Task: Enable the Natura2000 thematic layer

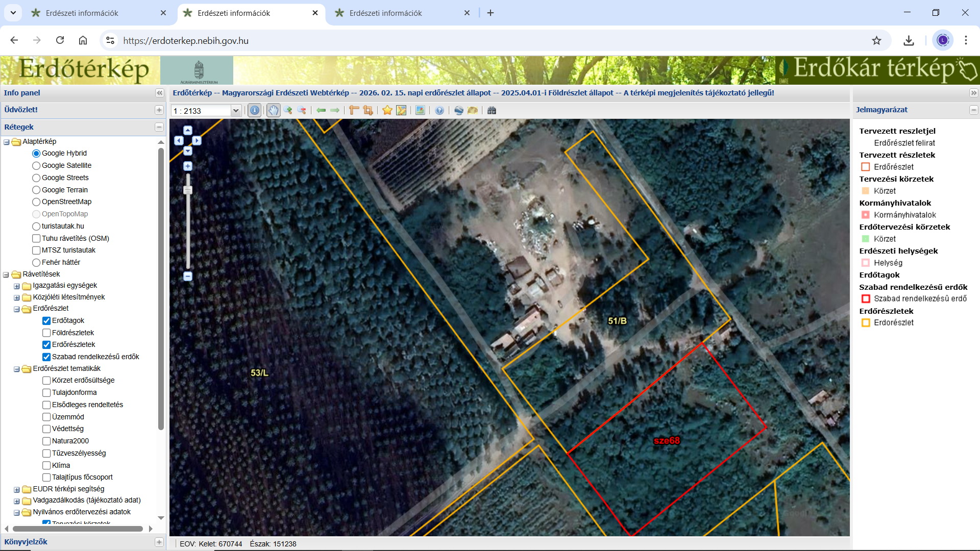Action: coord(46,441)
